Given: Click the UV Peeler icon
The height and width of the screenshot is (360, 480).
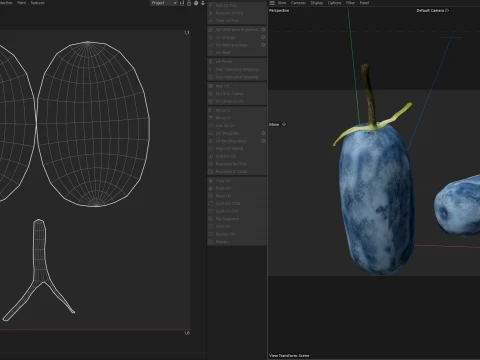Looking at the screenshot, I should coord(210,62).
